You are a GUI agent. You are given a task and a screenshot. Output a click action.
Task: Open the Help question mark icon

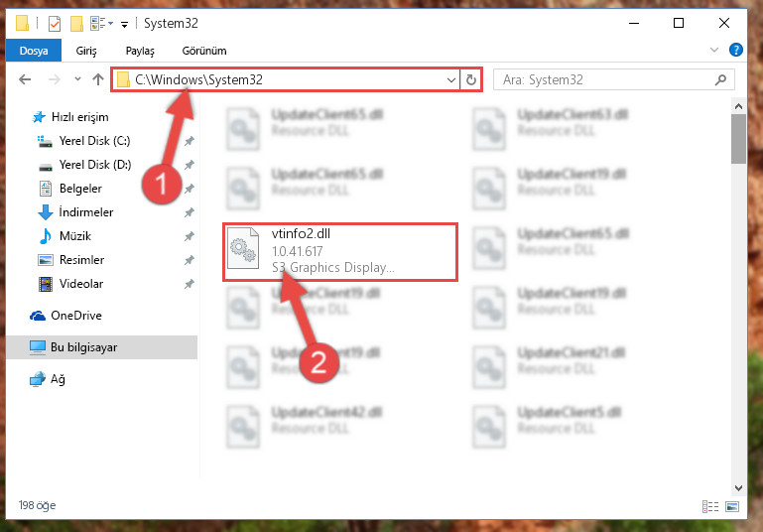click(x=736, y=50)
